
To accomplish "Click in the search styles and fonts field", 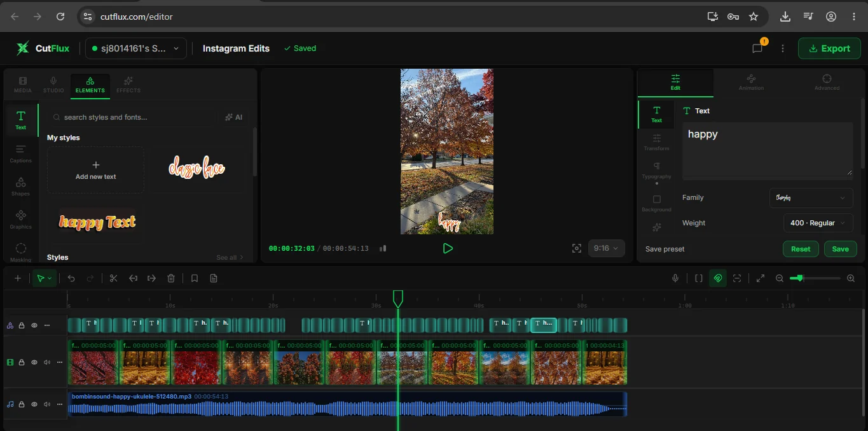I will tap(131, 117).
